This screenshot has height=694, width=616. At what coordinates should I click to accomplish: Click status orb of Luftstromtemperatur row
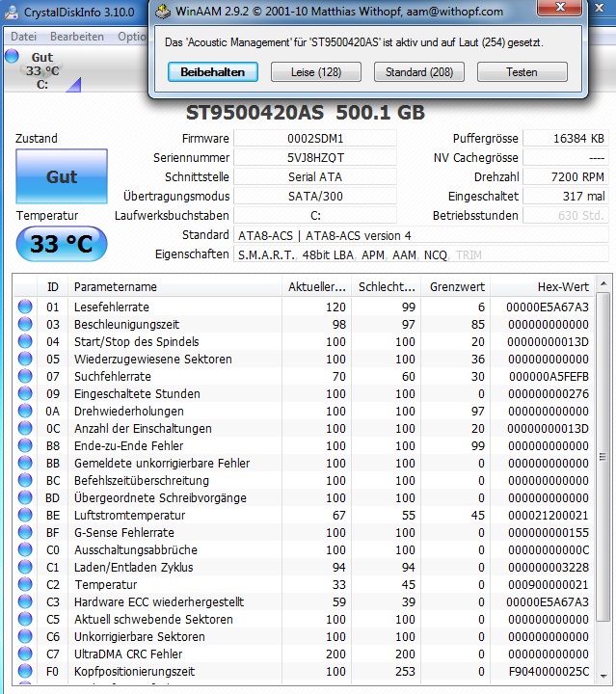25,515
